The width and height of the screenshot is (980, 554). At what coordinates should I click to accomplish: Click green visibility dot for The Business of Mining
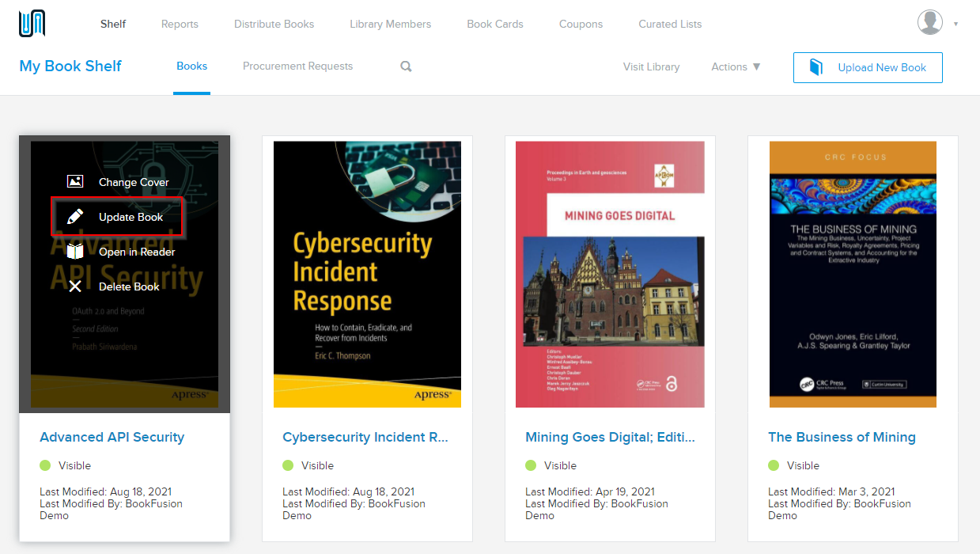coord(774,465)
